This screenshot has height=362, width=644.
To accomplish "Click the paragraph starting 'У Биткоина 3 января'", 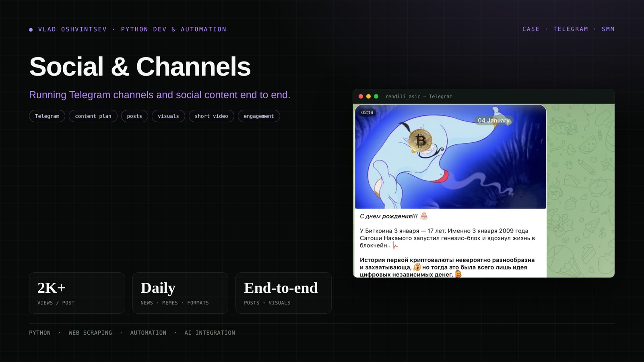I will [x=447, y=238].
